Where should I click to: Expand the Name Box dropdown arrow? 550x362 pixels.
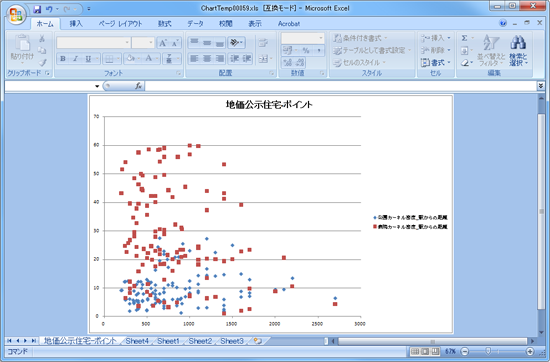click(x=97, y=86)
